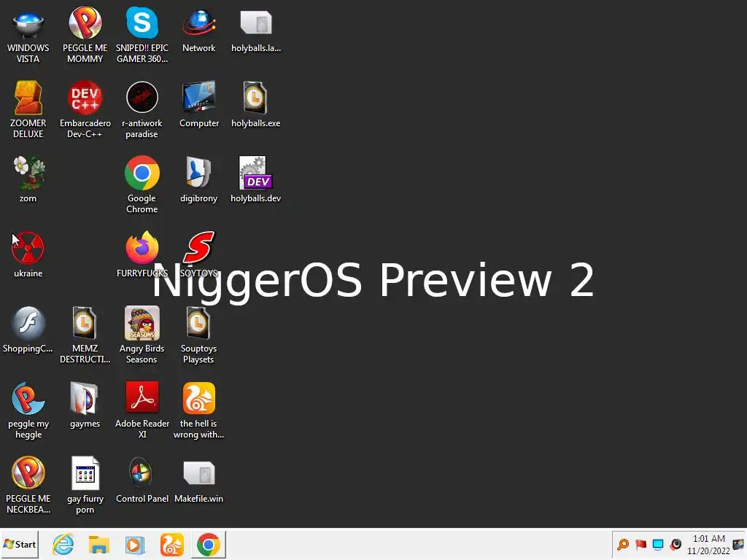The image size is (747, 560).
Task: Open Windows Media Player taskbar button
Action: point(135,545)
